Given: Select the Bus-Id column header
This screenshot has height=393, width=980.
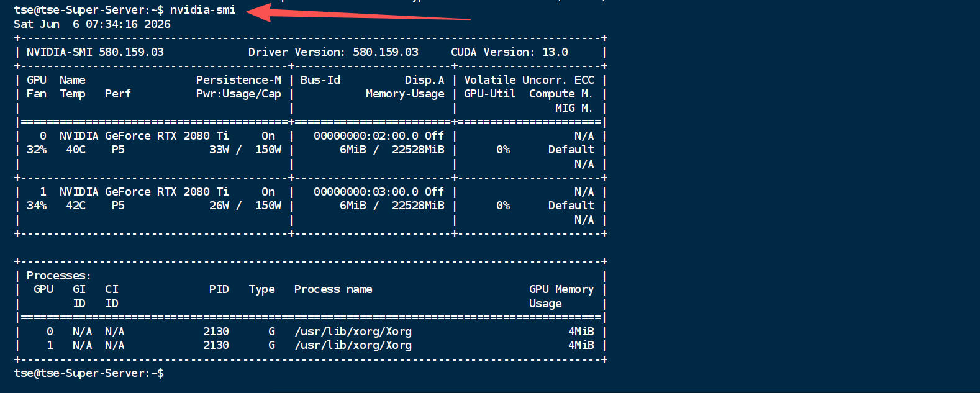Looking at the screenshot, I should coord(320,80).
